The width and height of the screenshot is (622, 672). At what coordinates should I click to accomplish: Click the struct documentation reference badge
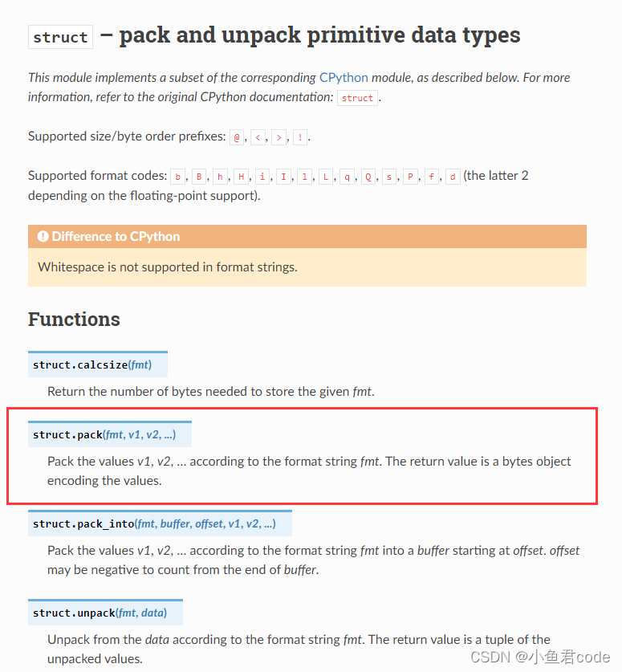pyautogui.click(x=357, y=98)
